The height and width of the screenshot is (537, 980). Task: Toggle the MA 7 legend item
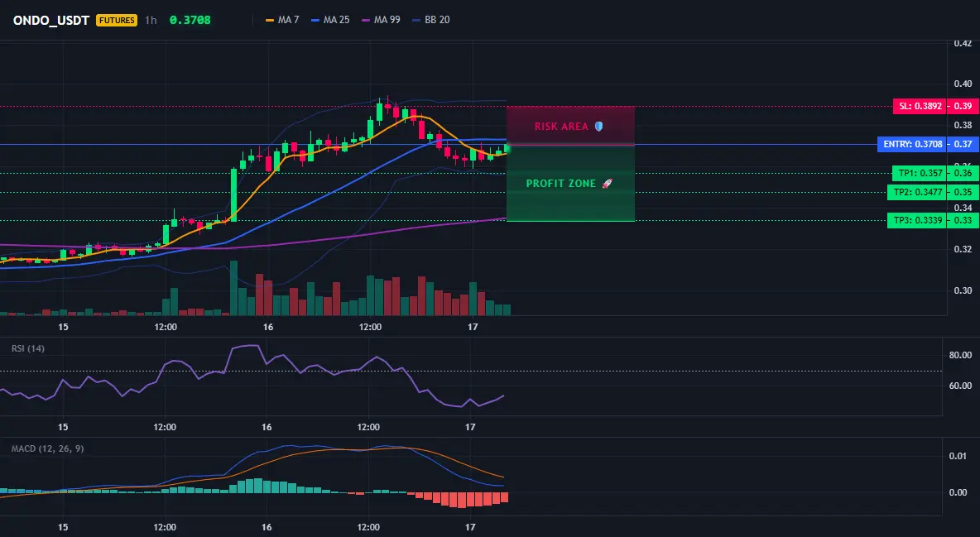pyautogui.click(x=282, y=20)
